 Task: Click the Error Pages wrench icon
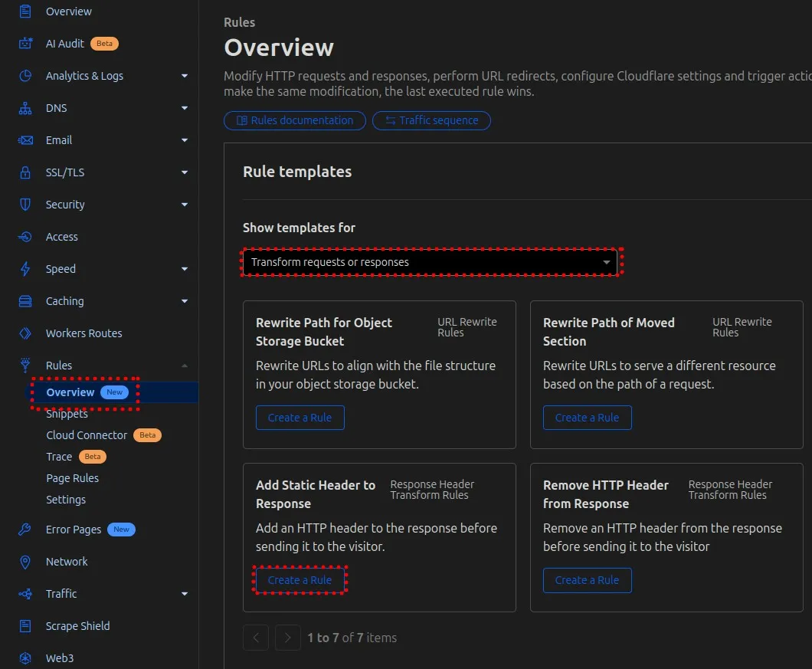pos(25,529)
